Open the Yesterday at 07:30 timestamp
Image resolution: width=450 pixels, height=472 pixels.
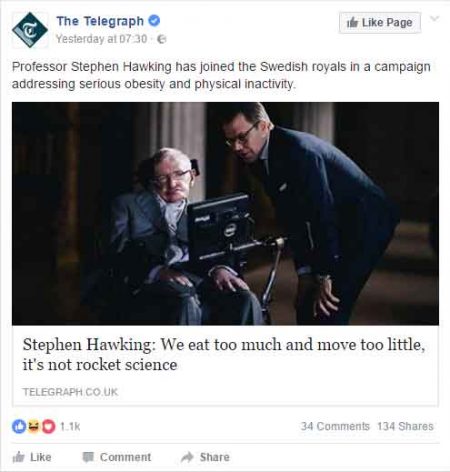pyautogui.click(x=101, y=39)
